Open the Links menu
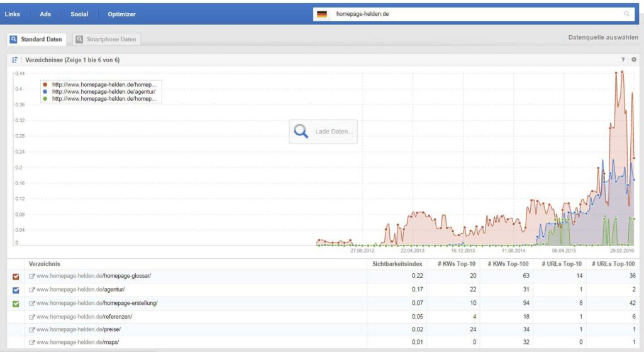Viewport: 644px width, 352px height. click(x=13, y=14)
